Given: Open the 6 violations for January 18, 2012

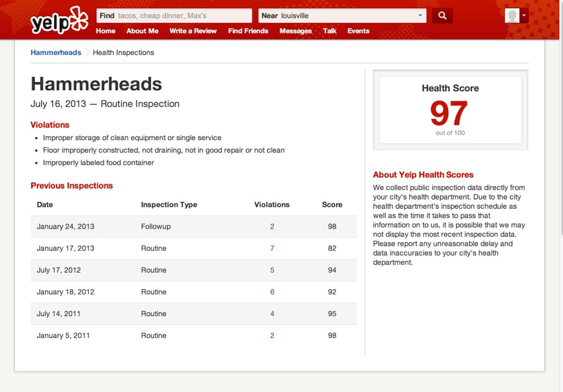Looking at the screenshot, I should 272,292.
